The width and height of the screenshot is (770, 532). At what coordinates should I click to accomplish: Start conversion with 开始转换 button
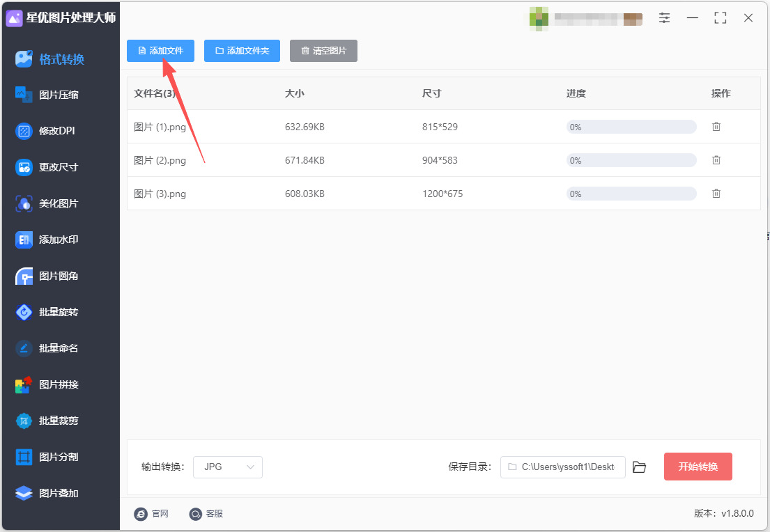[698, 467]
